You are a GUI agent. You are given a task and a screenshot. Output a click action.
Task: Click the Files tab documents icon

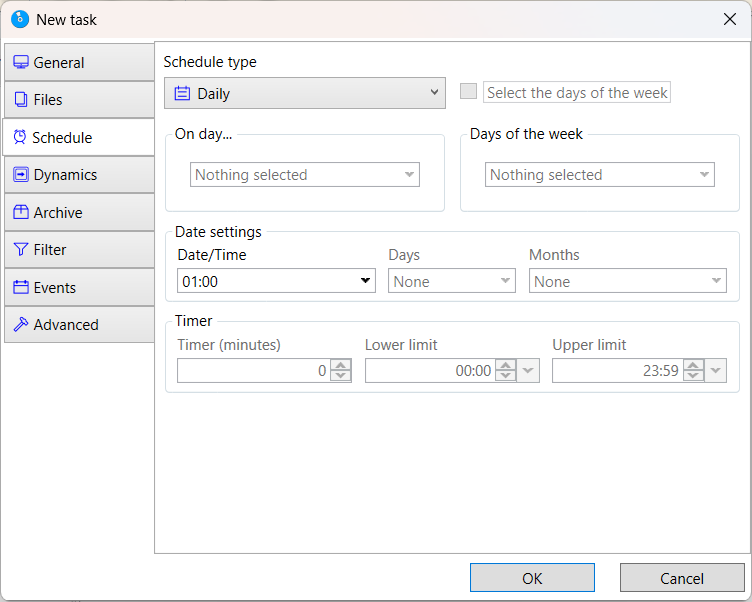[x=20, y=100]
